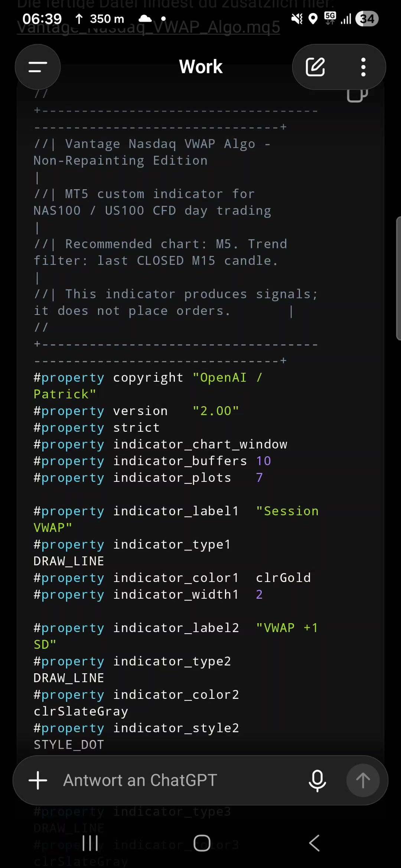Open the sidebar hamburger menu

(x=38, y=67)
